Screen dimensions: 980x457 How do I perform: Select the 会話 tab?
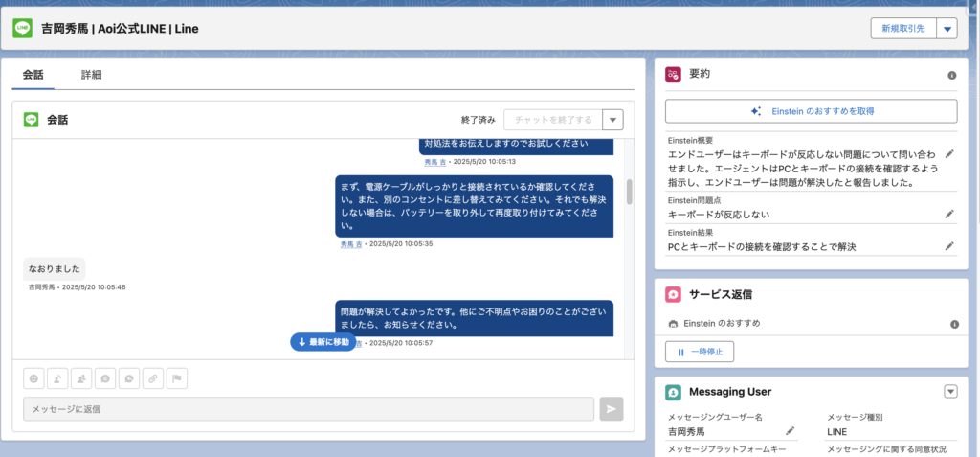33,75
